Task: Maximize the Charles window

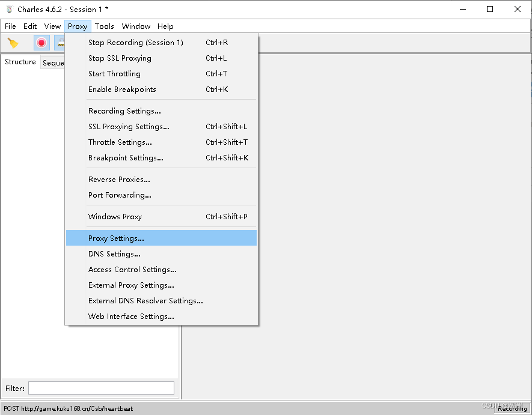Action: (490, 9)
